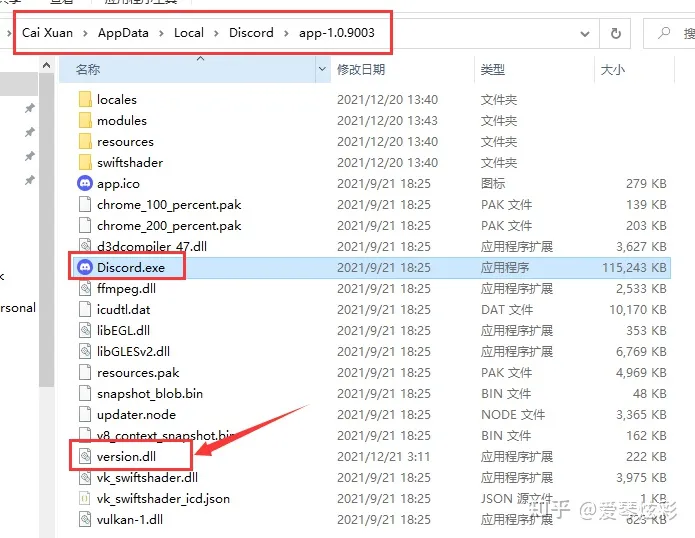Image resolution: width=695 pixels, height=538 pixels.
Task: Select the Discord.exe file name
Action: 131,268
